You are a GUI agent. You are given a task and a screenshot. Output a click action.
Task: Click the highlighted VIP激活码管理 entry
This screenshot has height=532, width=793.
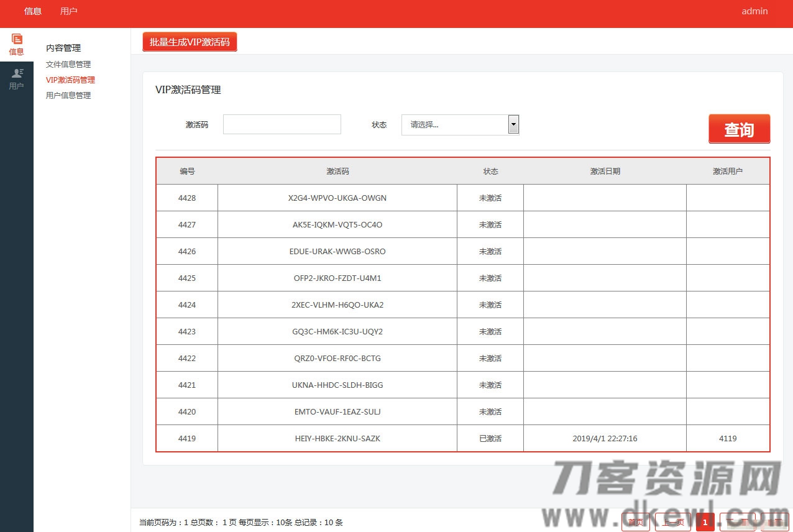[70, 80]
